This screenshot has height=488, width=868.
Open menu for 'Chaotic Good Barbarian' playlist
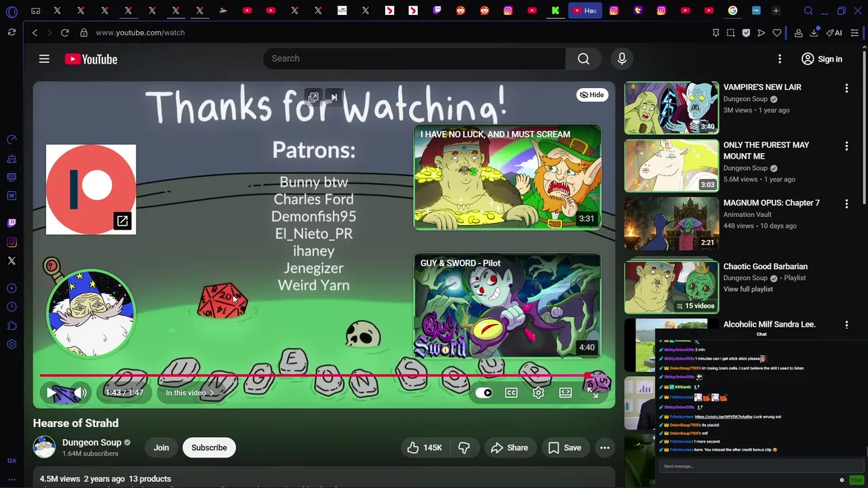click(846, 267)
